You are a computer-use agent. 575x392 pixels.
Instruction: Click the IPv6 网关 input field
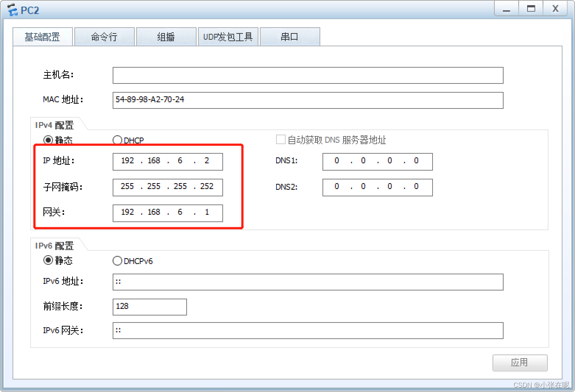click(308, 331)
